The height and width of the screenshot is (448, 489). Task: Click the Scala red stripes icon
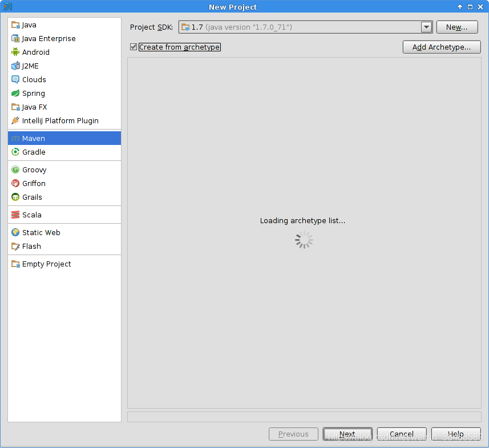(15, 215)
